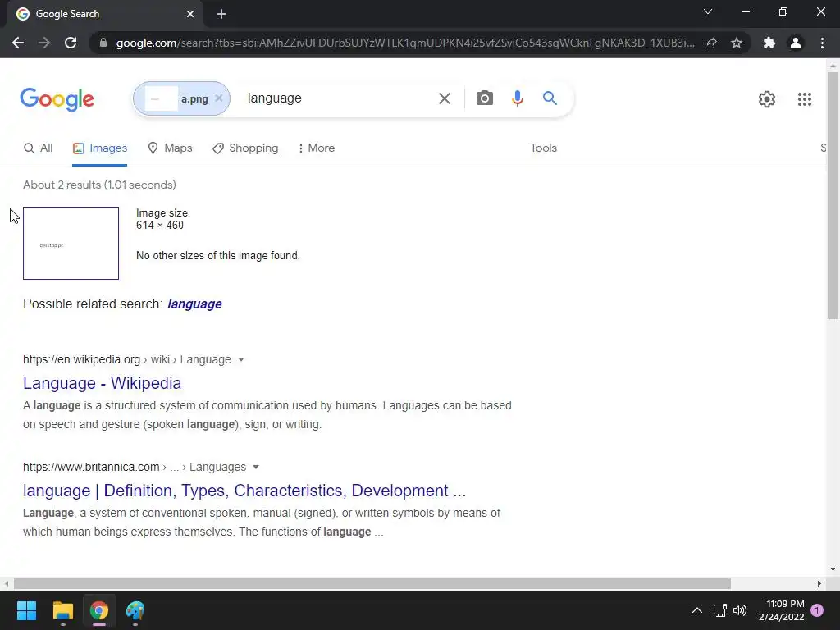Remove the a.png image chip
840x630 pixels.
[218, 98]
